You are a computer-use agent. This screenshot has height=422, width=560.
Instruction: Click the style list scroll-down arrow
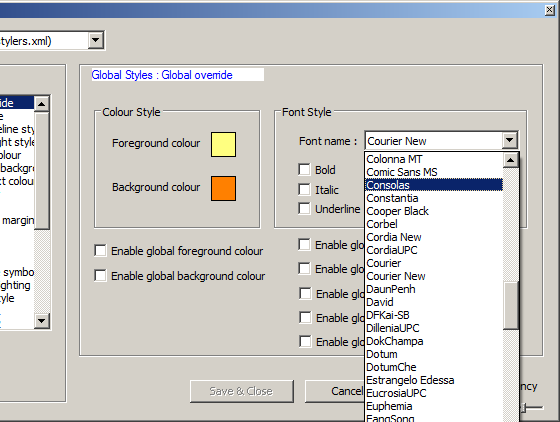[42, 321]
